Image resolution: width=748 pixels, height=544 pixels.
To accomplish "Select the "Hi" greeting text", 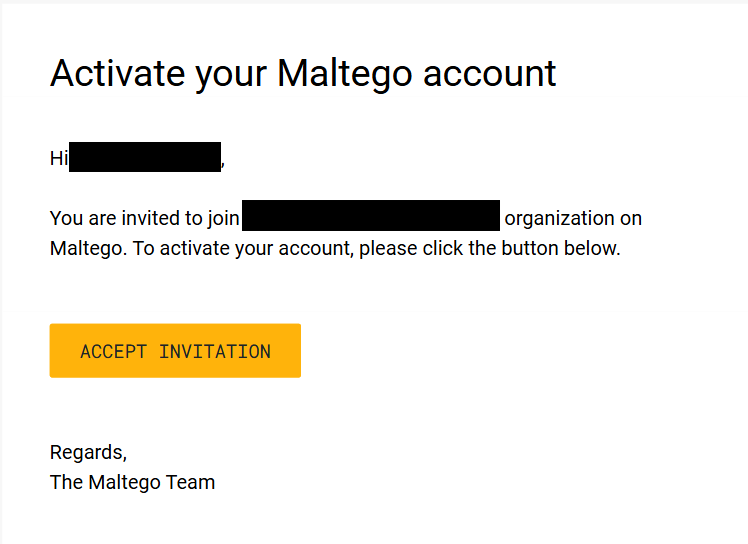I will (59, 158).
